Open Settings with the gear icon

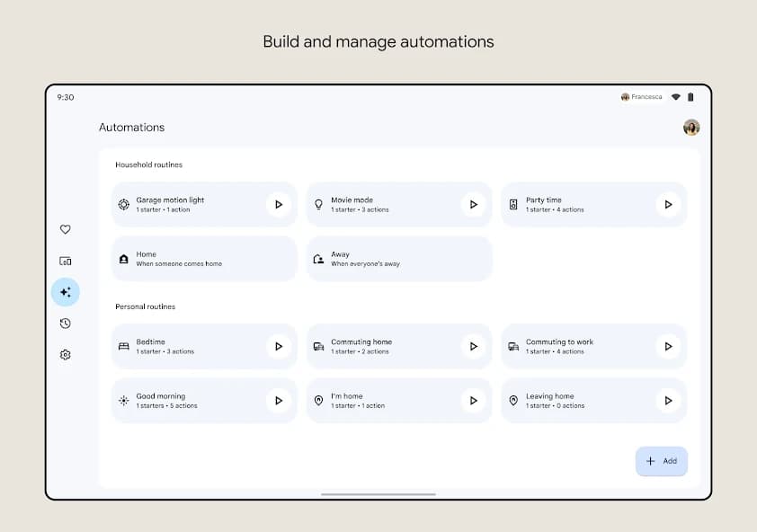point(65,354)
